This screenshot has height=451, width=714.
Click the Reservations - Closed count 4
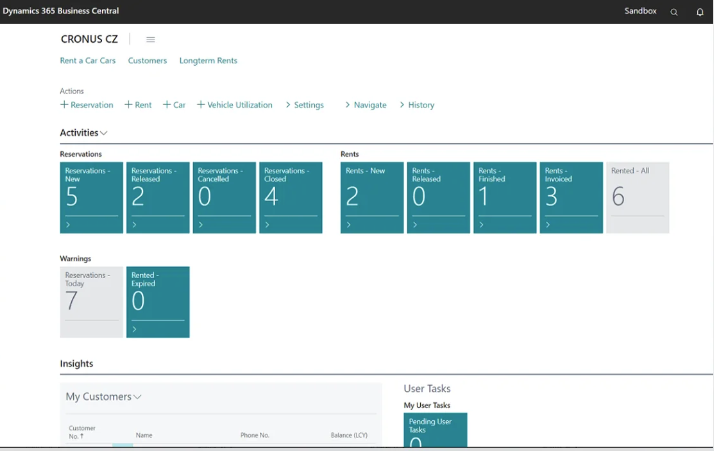(x=271, y=197)
